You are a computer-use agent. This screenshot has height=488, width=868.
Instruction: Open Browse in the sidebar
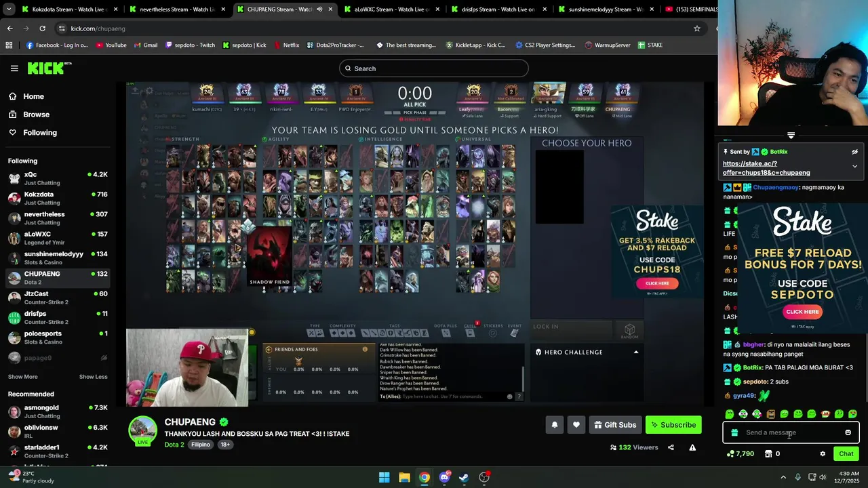click(36, 115)
